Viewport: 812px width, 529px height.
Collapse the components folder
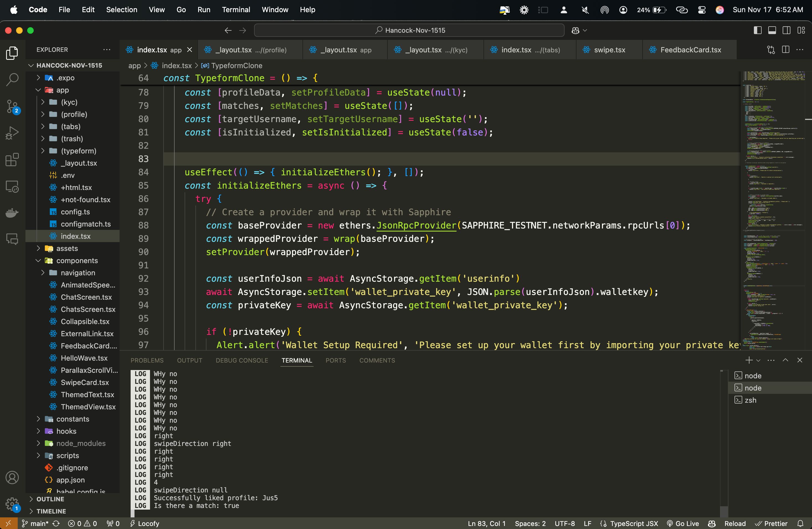tap(73, 260)
